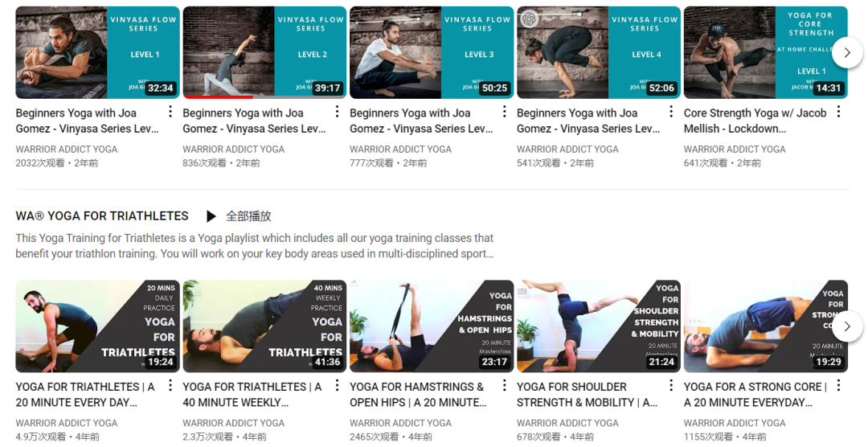
Task: Open options menu for Vinyasa Level 2 video
Action: coord(337,112)
